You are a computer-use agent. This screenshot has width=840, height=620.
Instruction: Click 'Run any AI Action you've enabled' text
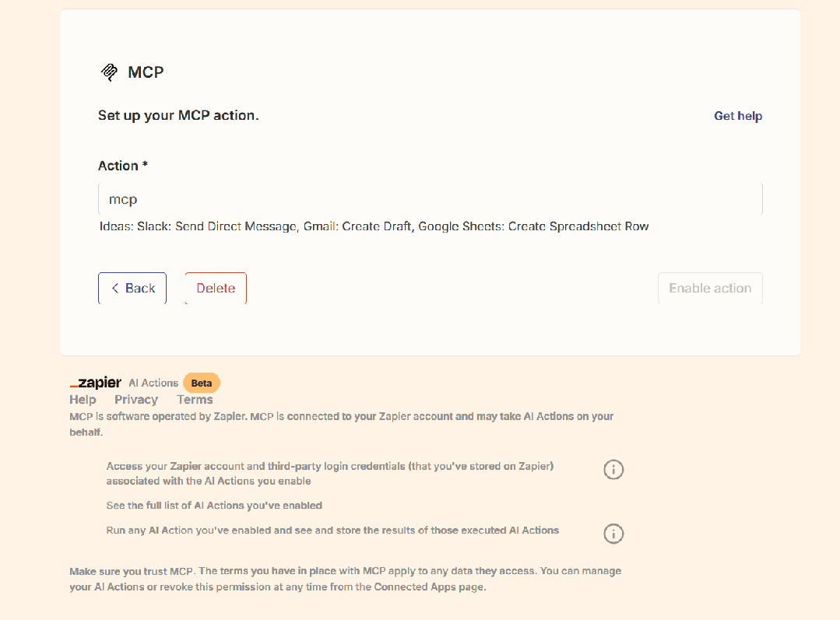point(332,530)
